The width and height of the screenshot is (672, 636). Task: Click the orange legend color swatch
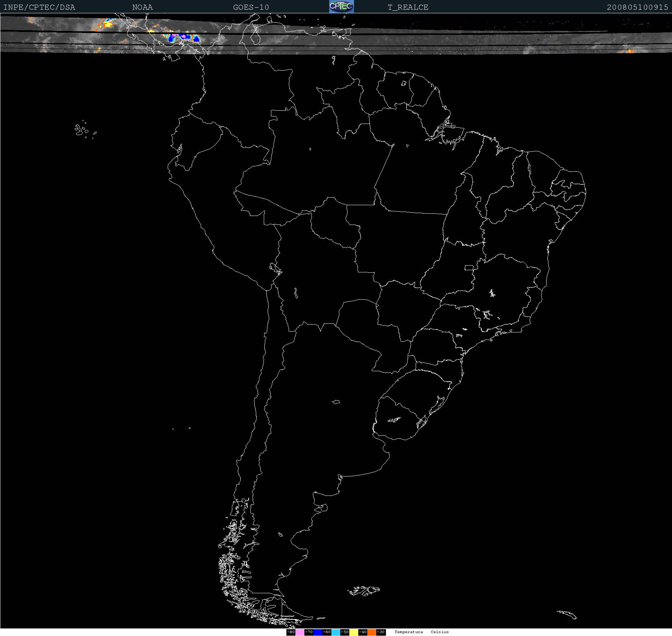372,632
